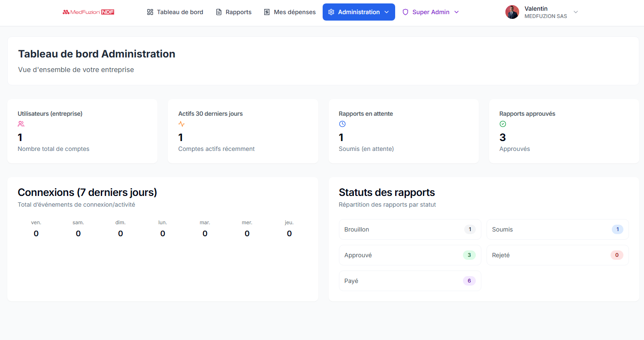Open the Mes dépenses menu item
This screenshot has height=340, width=644.
[x=290, y=12]
